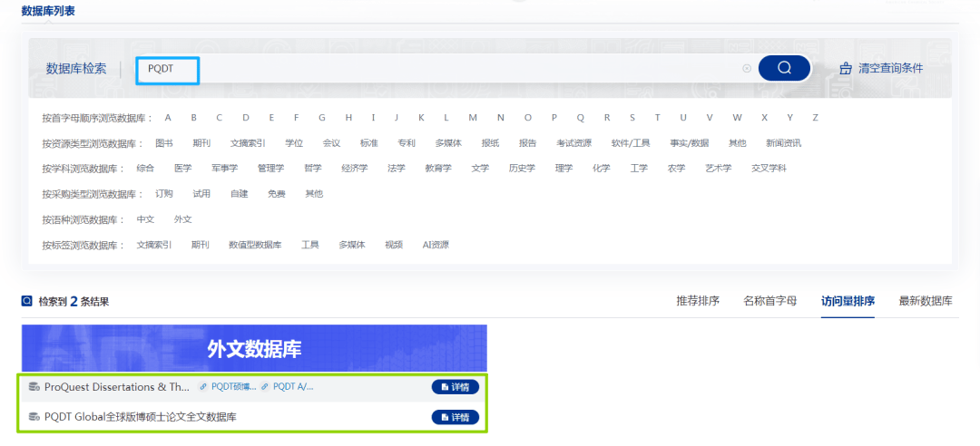Switch to 最新数据库 sorting
Image resolution: width=980 pixels, height=446 pixels.
926,301
